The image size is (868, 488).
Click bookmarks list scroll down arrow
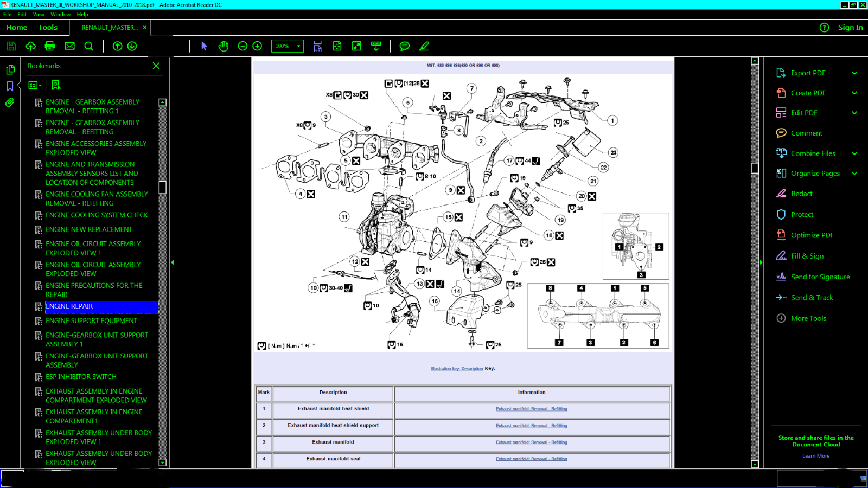(162, 463)
